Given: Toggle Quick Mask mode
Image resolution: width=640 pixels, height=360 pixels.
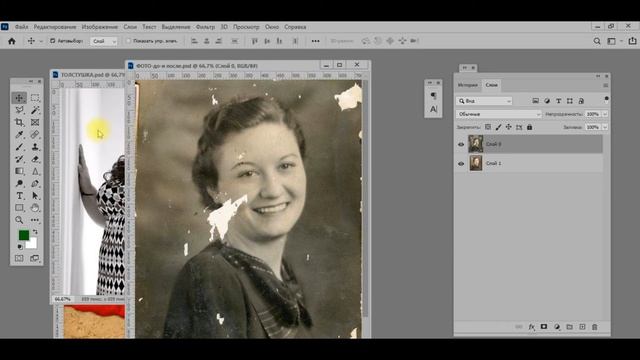Looking at the screenshot, I should point(19,258).
